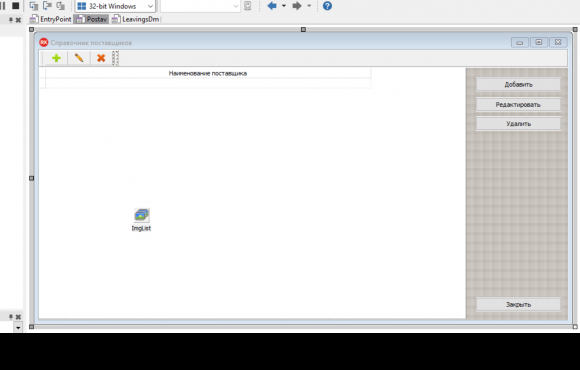580x370 pixels.
Task: Click the Закрыть button
Action: pos(518,305)
